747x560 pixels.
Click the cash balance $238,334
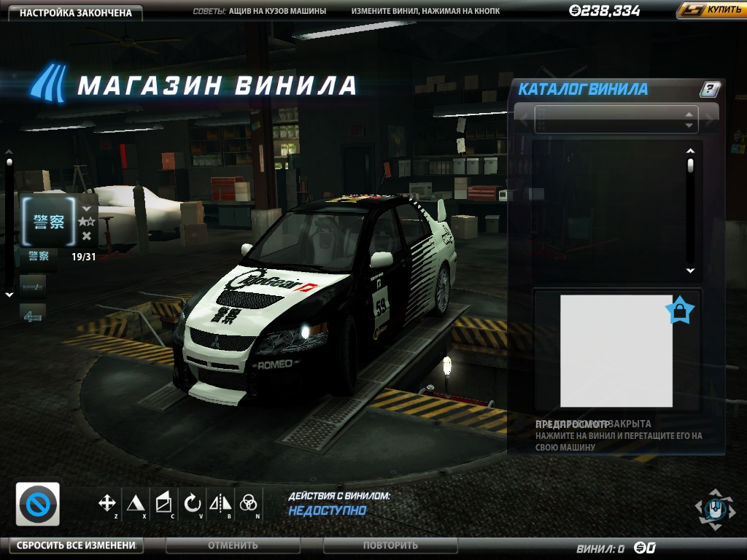click(605, 10)
